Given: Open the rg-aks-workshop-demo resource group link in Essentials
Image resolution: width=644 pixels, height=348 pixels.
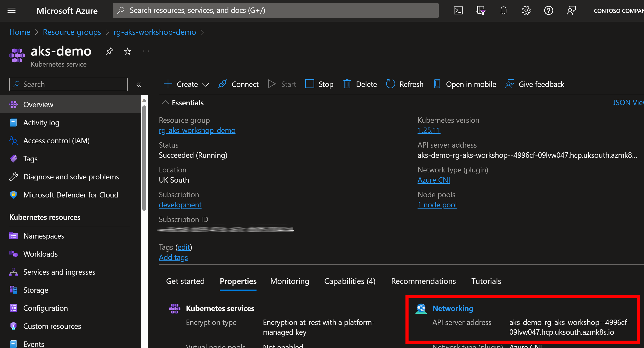Looking at the screenshot, I should tap(197, 130).
